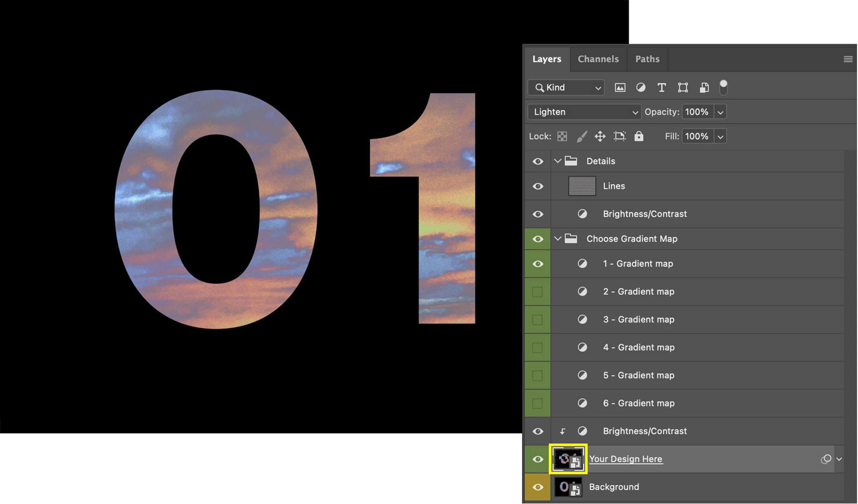
Task: Select the pixel layers filter icon
Action: pyautogui.click(x=620, y=87)
